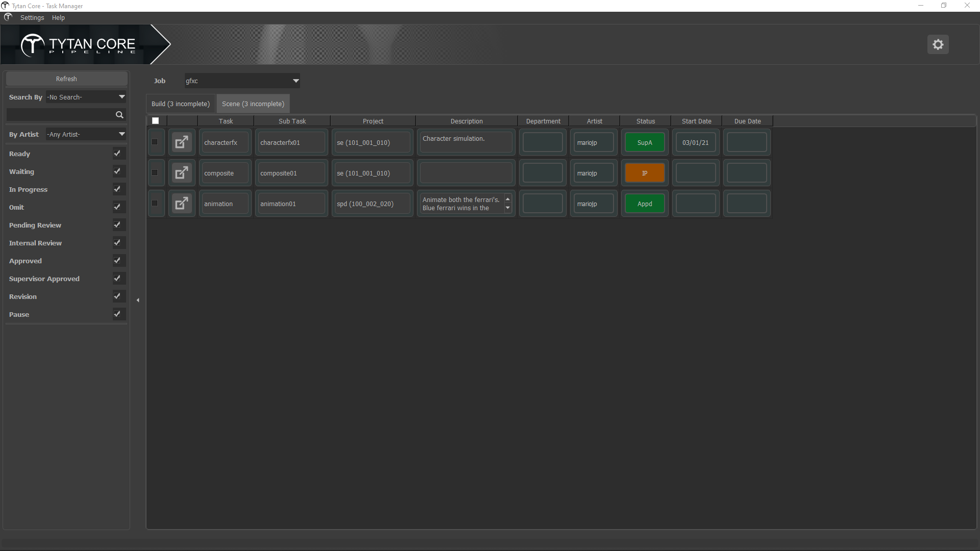Image resolution: width=980 pixels, height=551 pixels.
Task: Open the Settings menu
Action: 32,17
